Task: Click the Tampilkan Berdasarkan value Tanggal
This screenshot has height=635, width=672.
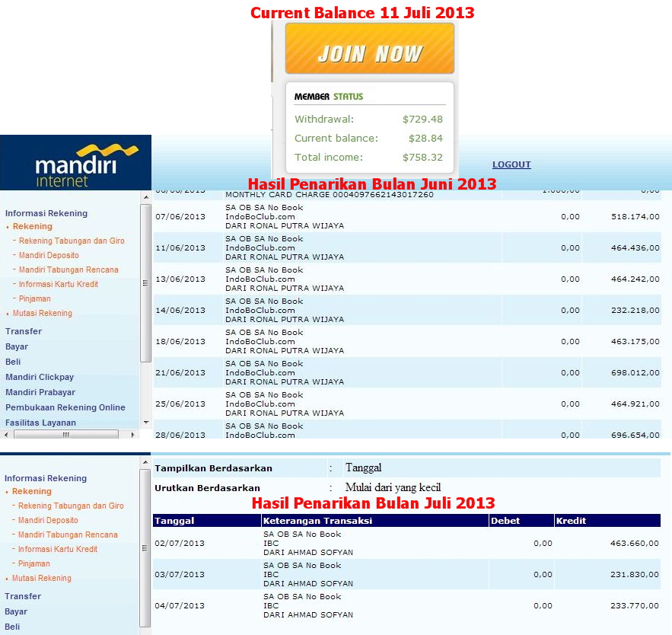Action: 364,467
